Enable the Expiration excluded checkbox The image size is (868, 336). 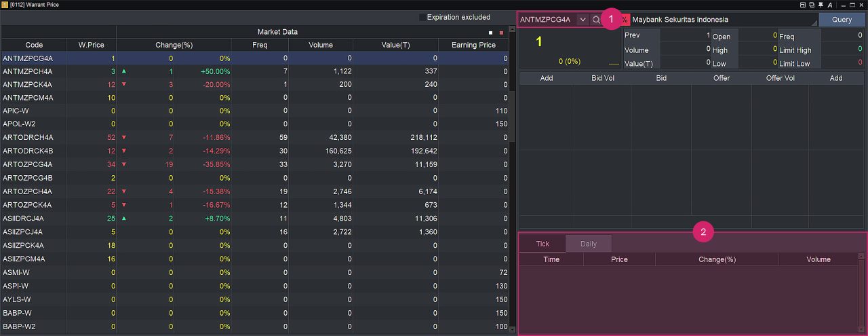(422, 18)
